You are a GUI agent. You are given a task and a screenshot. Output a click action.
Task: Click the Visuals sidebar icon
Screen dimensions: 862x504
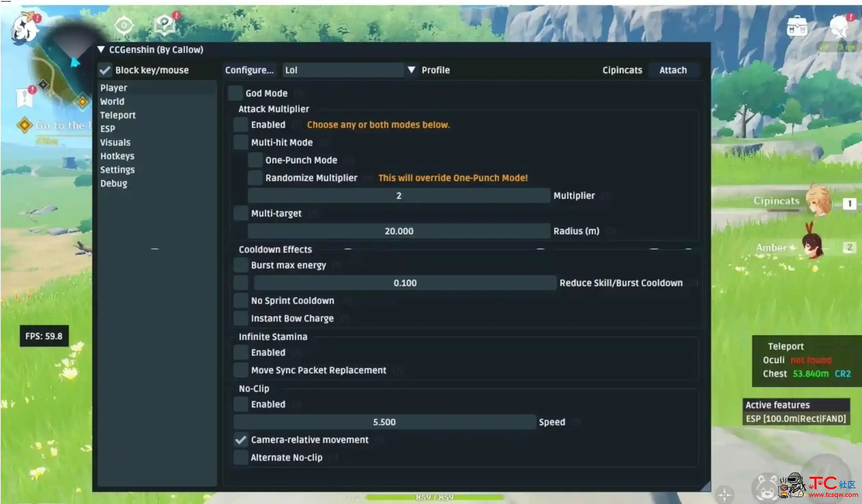click(115, 142)
